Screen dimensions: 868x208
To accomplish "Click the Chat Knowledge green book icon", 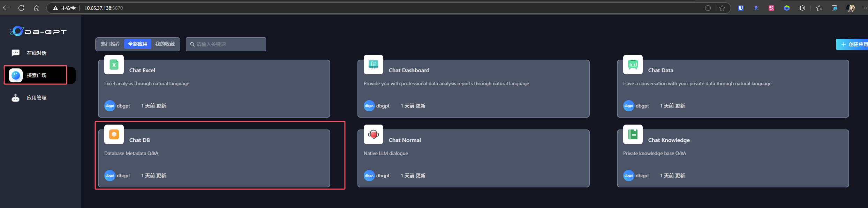I will click(633, 134).
